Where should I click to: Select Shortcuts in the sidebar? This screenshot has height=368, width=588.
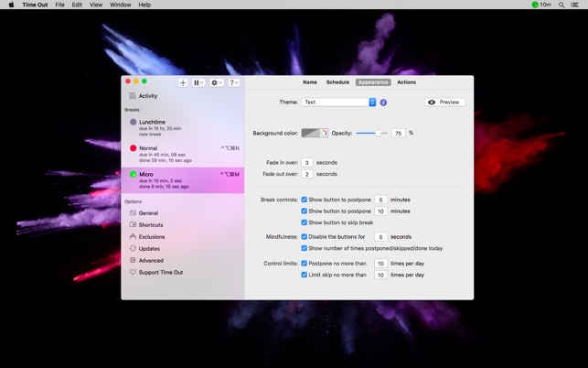pyautogui.click(x=150, y=225)
